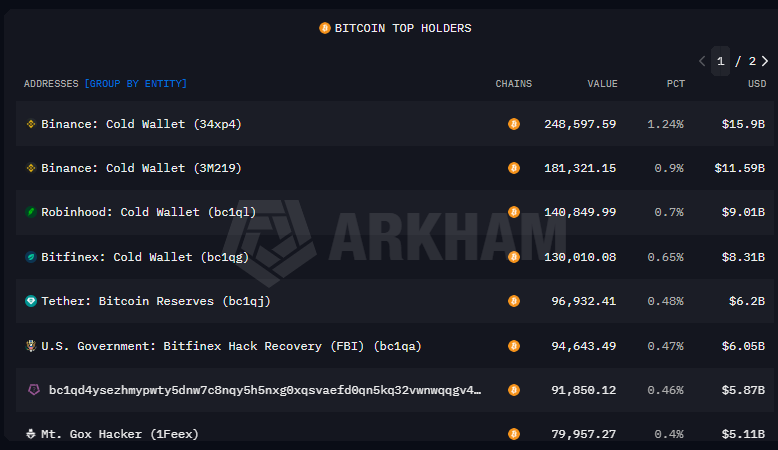Viewport: 778px width, 450px height.
Task: Click the current page number field
Action: tap(720, 61)
